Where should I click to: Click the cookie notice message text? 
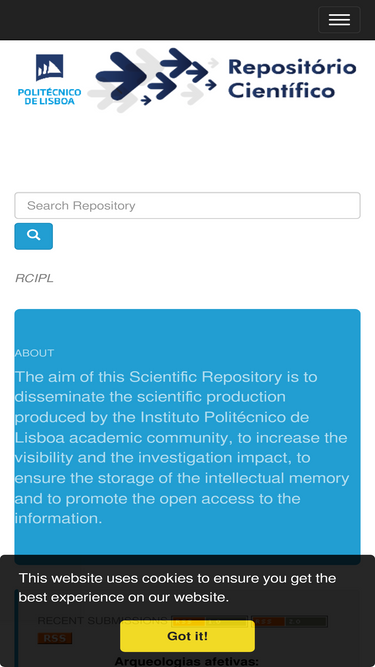pyautogui.click(x=177, y=587)
